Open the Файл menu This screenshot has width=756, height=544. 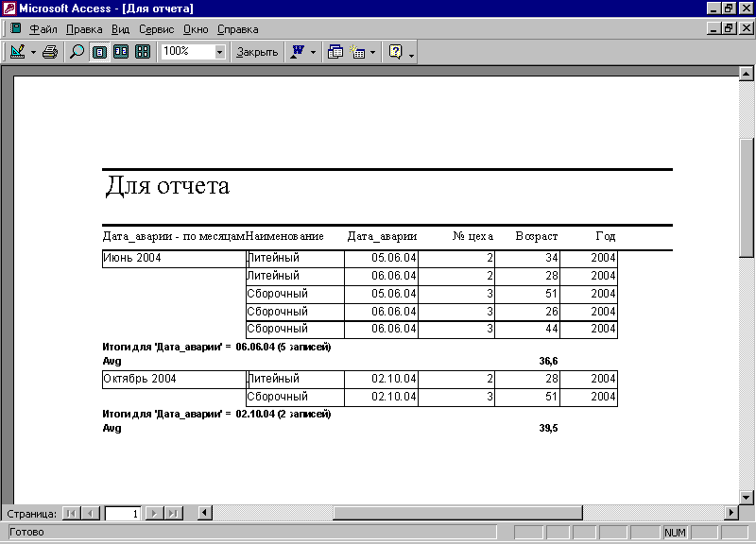click(x=43, y=29)
